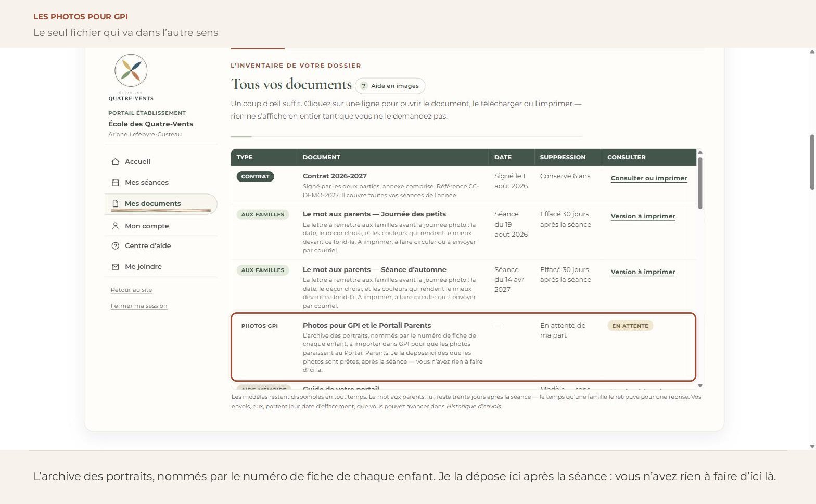Click the envelope icon beside Me joindre

point(116,267)
